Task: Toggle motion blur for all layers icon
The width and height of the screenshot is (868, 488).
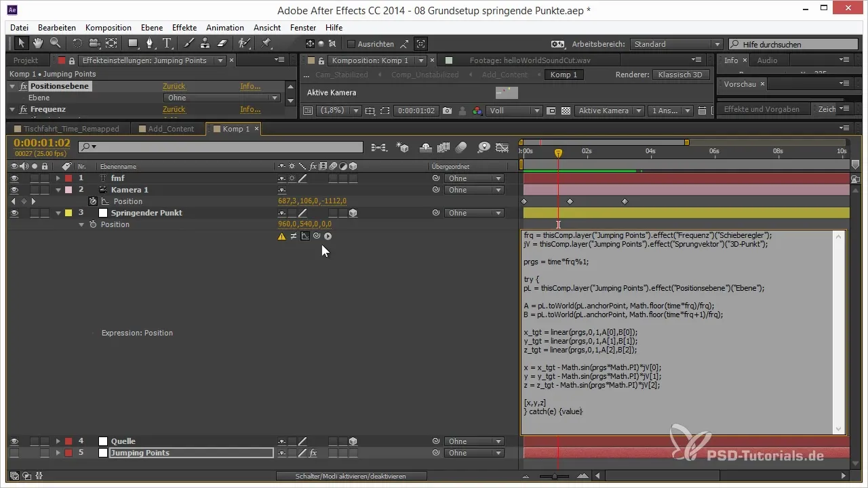Action: click(x=461, y=146)
